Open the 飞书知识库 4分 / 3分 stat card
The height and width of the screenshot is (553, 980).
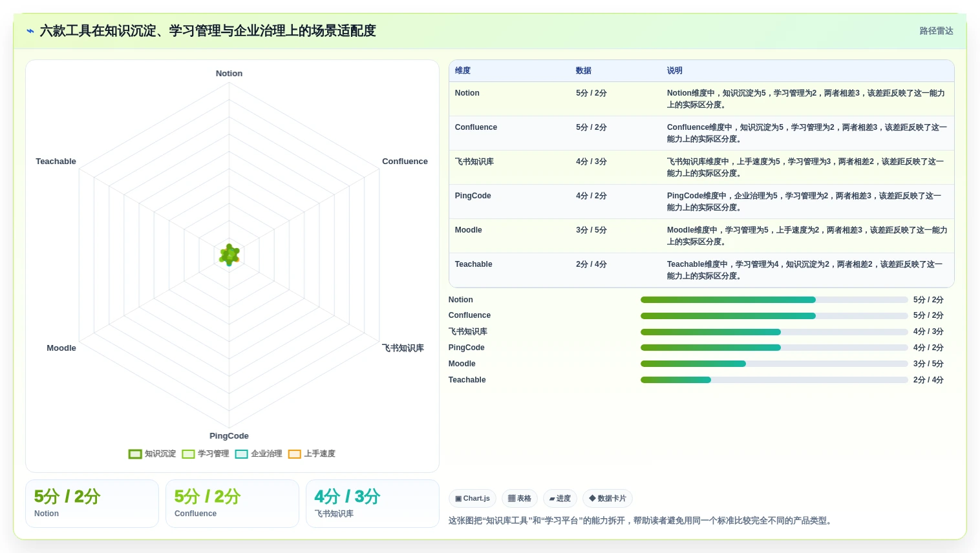point(372,503)
